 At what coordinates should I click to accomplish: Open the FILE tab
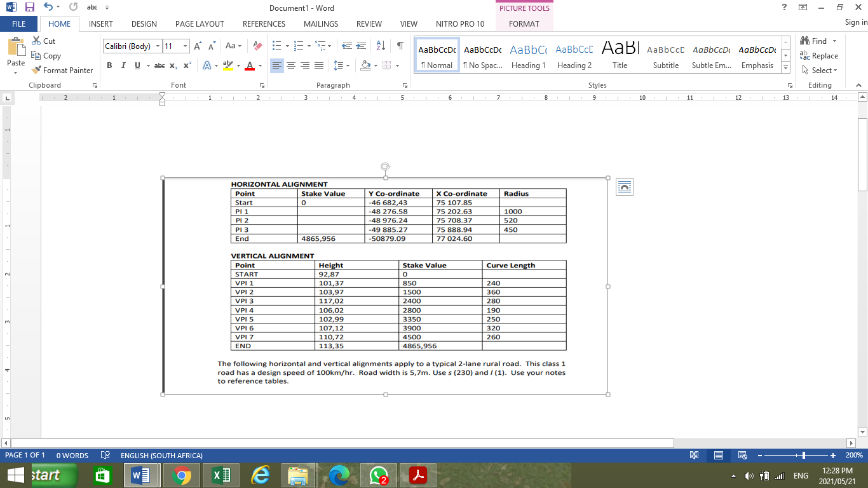(19, 24)
